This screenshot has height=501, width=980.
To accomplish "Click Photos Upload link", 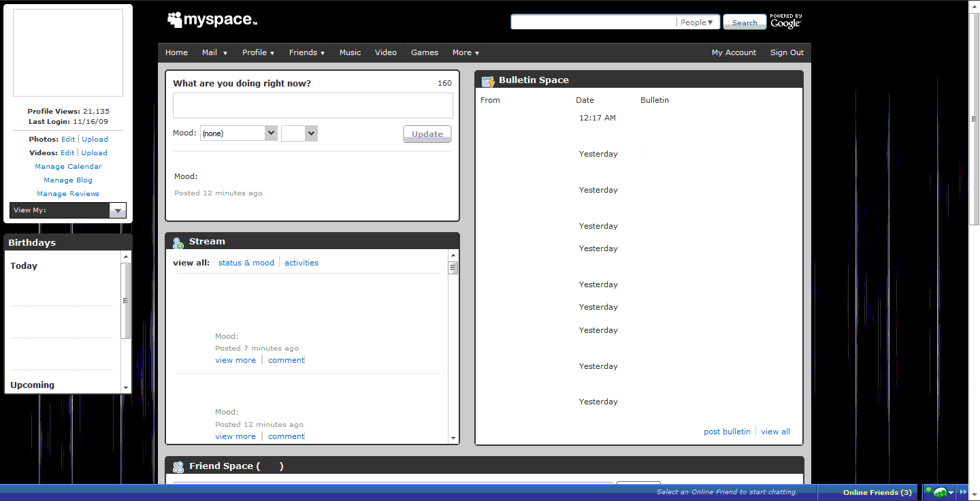I will [x=95, y=139].
